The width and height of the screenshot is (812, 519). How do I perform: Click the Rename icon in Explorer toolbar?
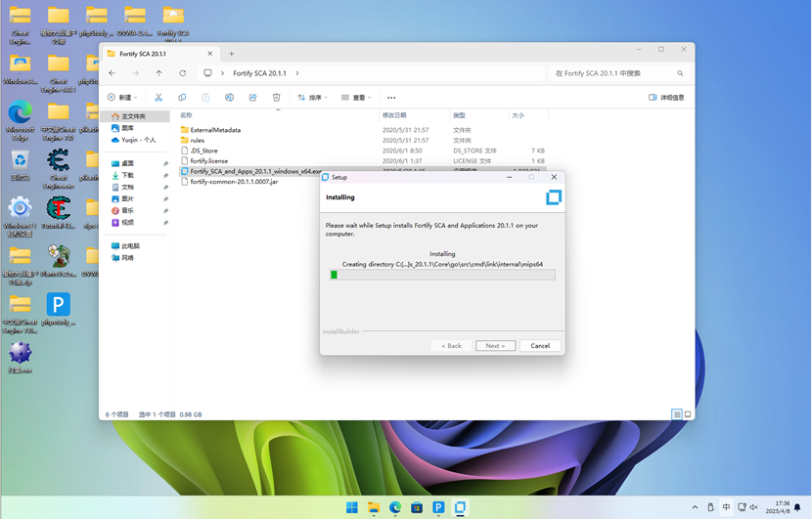pos(229,98)
